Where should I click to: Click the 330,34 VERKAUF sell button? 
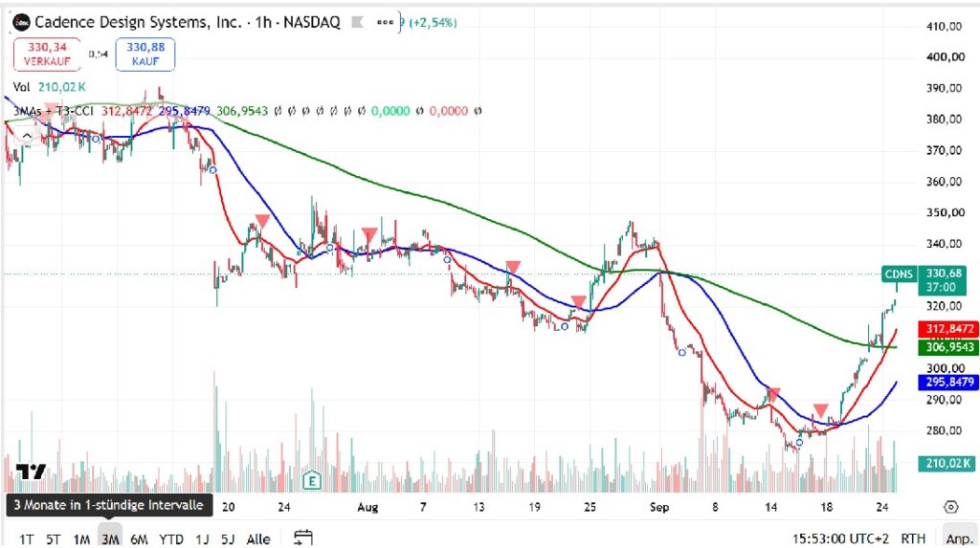click(47, 55)
